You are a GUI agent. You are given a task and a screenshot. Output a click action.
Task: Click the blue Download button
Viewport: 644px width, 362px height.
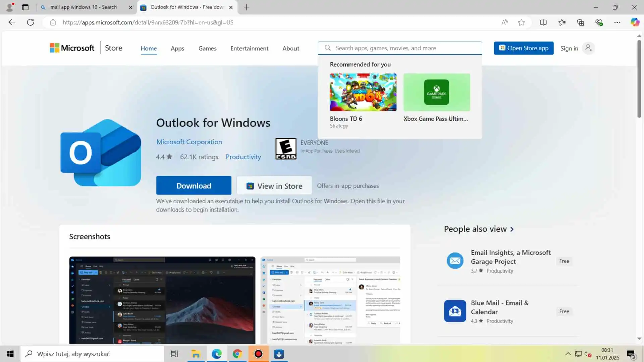[194, 186]
